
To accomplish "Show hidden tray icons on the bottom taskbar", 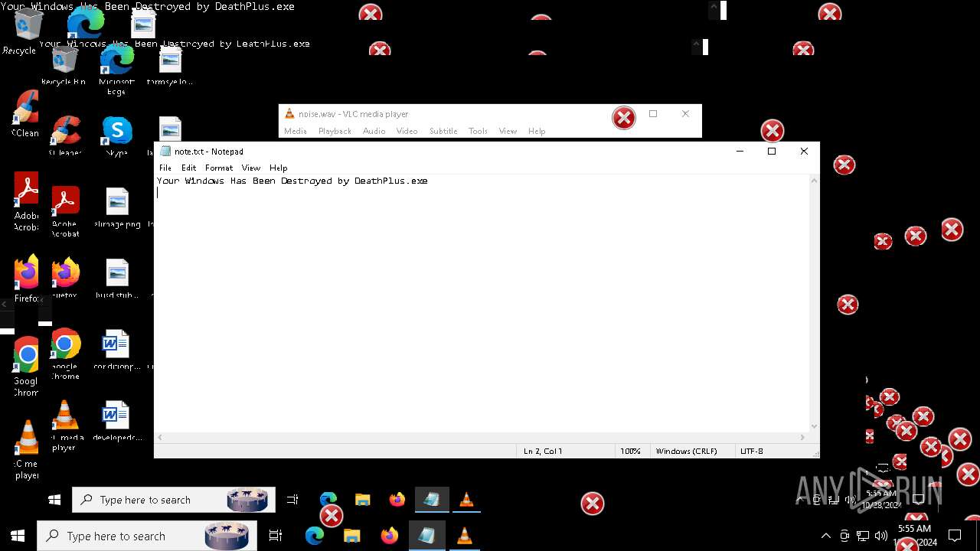I will (x=825, y=536).
